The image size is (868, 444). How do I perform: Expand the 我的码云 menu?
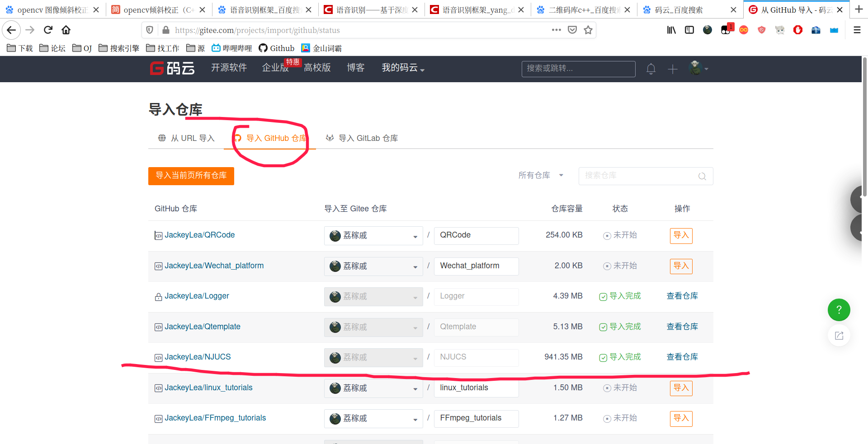[x=403, y=68]
